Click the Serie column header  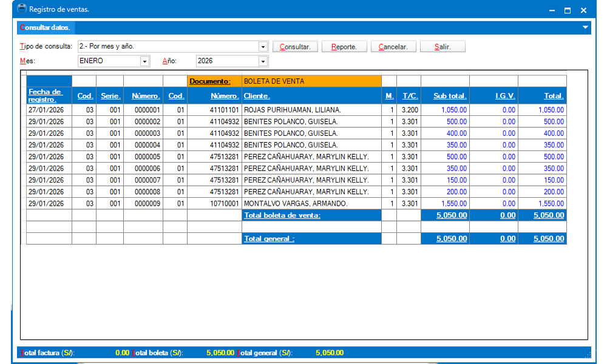pyautogui.click(x=110, y=95)
